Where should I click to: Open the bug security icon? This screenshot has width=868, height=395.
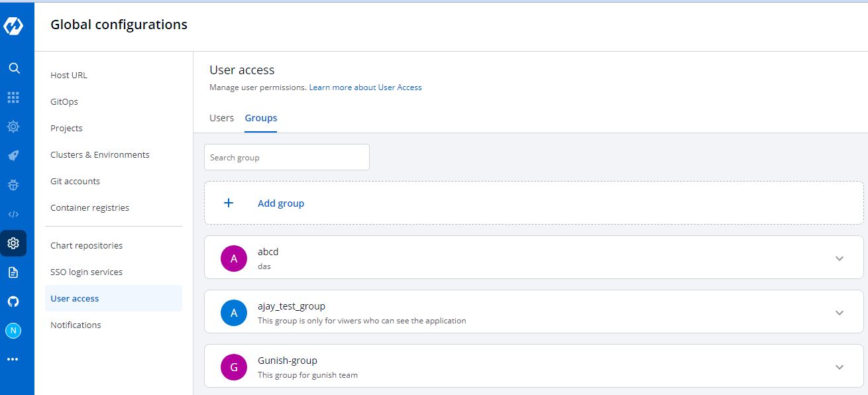tap(13, 186)
